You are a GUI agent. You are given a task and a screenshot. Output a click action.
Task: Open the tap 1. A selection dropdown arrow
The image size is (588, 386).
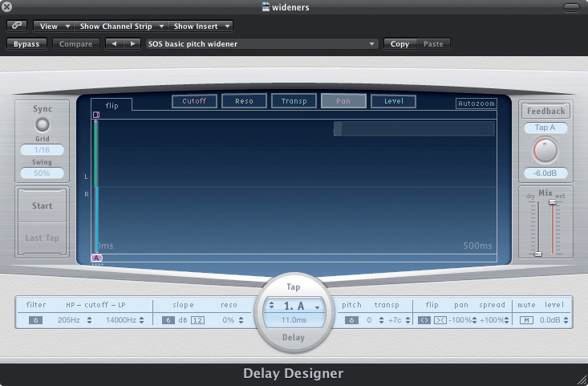(x=317, y=307)
